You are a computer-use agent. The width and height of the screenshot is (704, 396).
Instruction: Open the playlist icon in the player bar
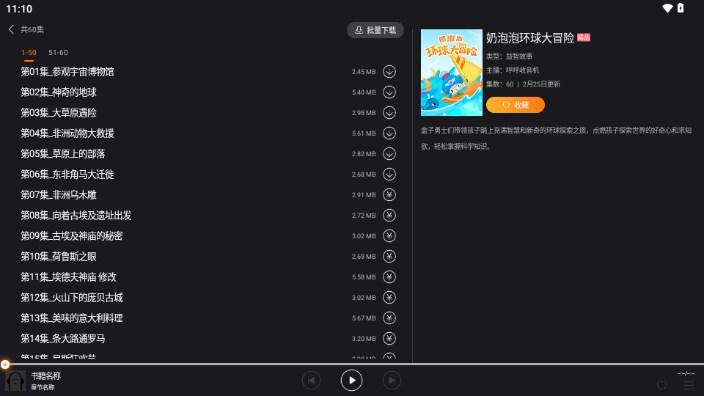688,384
